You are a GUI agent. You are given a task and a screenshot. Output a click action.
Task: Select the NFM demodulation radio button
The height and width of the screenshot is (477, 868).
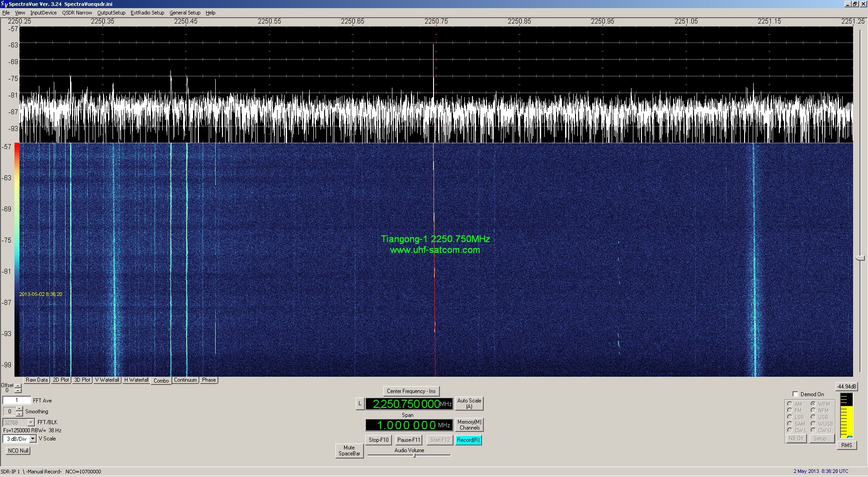coord(813,411)
